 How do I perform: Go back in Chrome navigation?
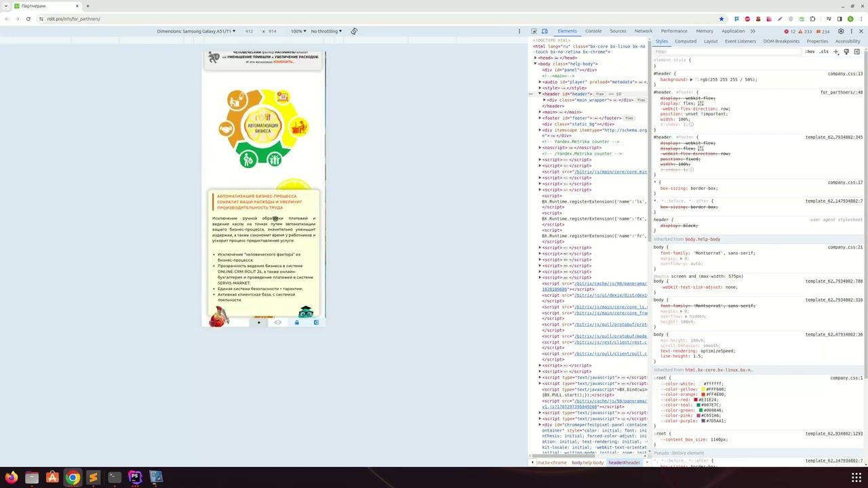[6, 19]
